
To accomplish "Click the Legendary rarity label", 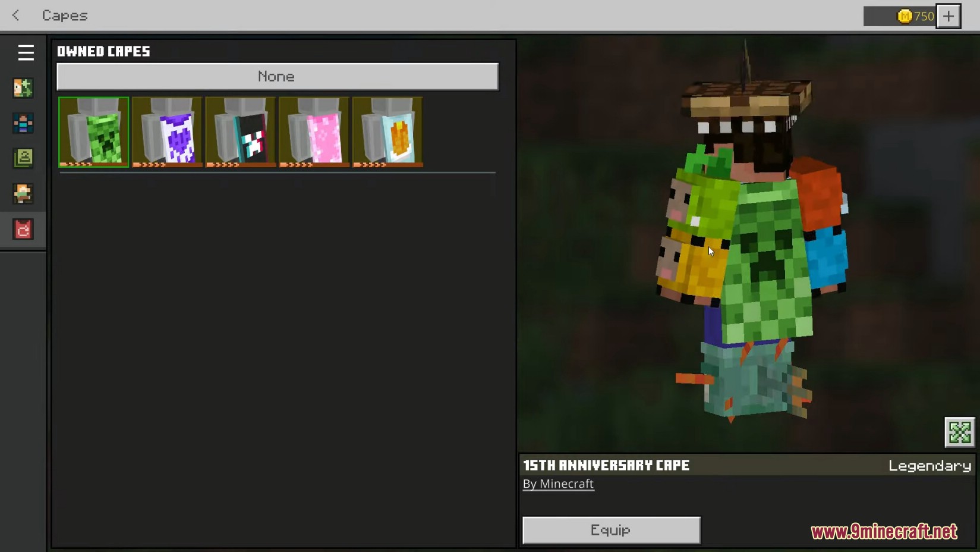I will tap(930, 466).
